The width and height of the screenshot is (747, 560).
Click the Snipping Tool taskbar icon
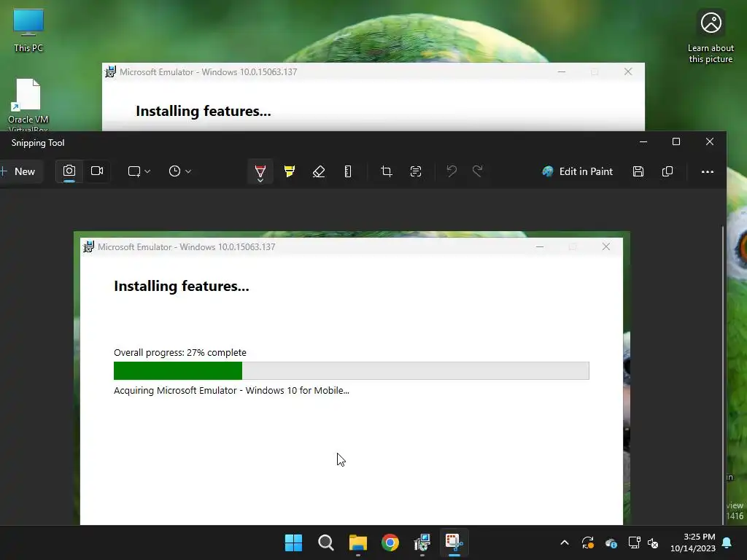[x=454, y=542]
